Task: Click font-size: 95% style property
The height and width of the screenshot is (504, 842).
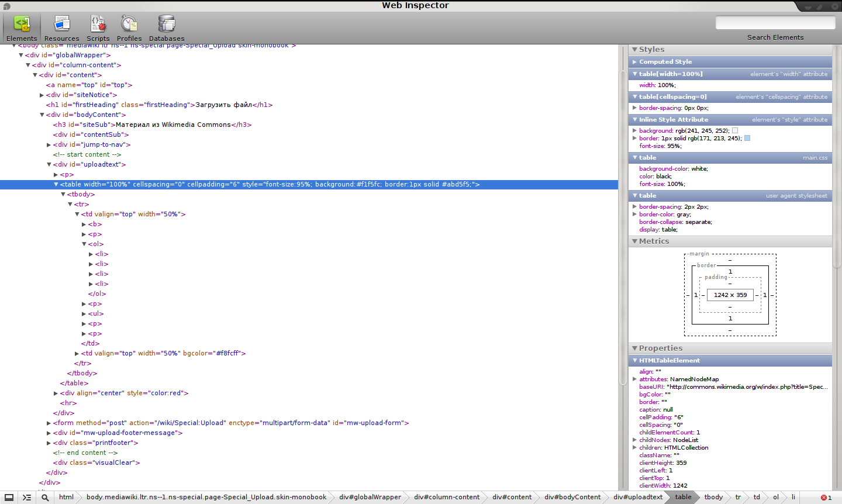Action: (x=660, y=146)
